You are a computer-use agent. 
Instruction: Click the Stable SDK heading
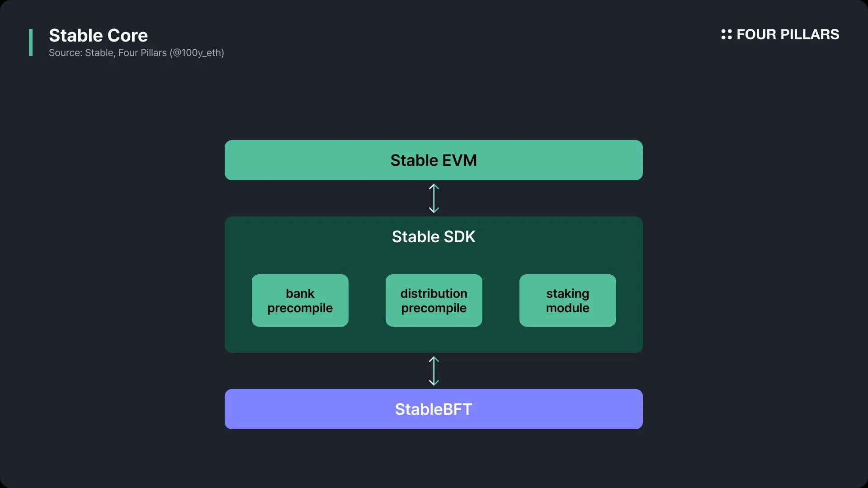pos(434,237)
